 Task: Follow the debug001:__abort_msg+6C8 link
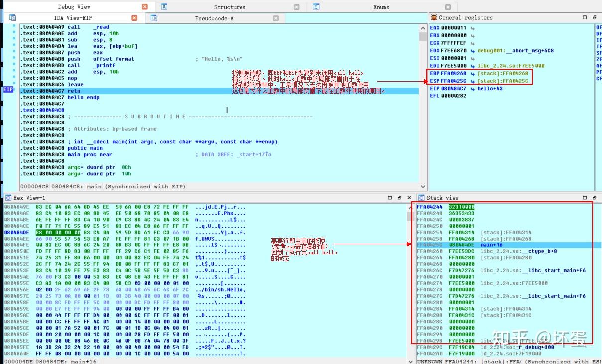pyautogui.click(x=523, y=50)
